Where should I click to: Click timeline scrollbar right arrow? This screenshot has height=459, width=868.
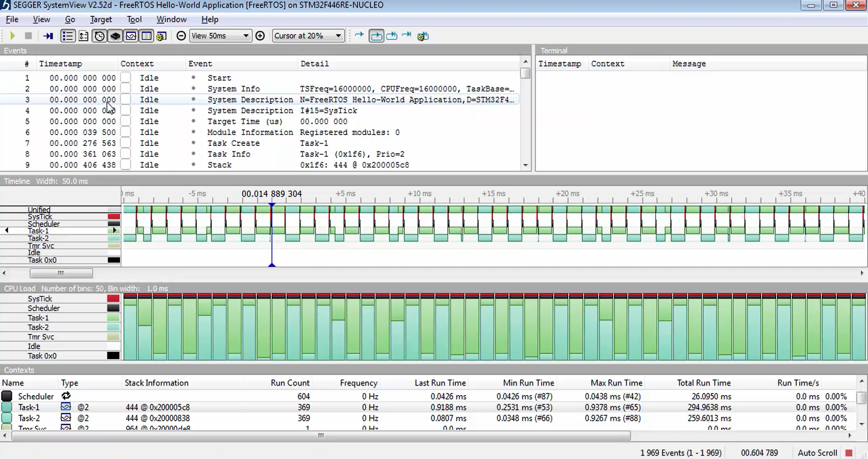point(862,273)
